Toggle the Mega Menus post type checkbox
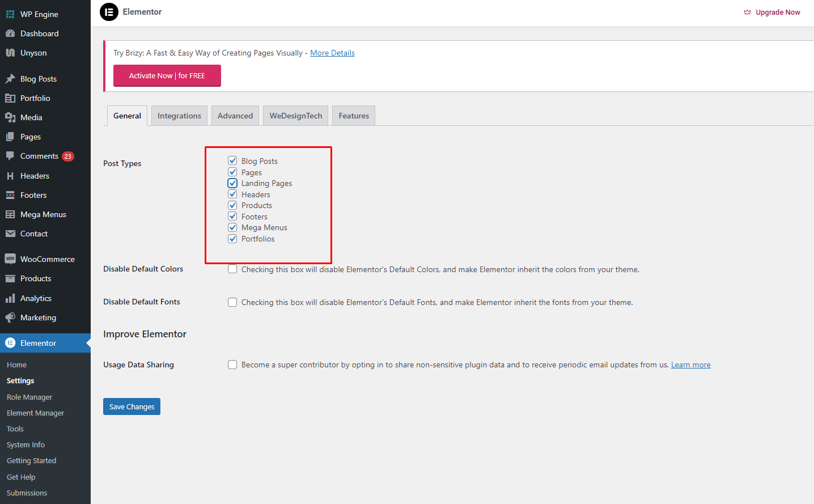 click(232, 227)
